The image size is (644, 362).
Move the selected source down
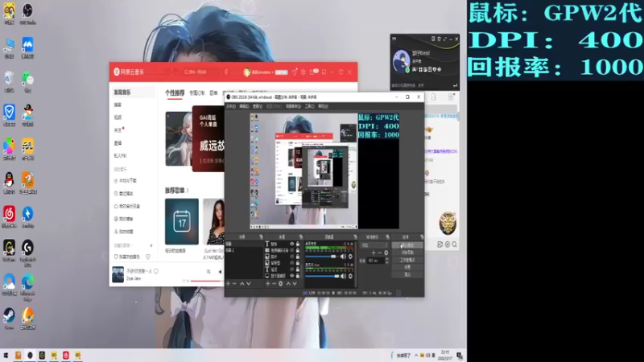tap(295, 284)
